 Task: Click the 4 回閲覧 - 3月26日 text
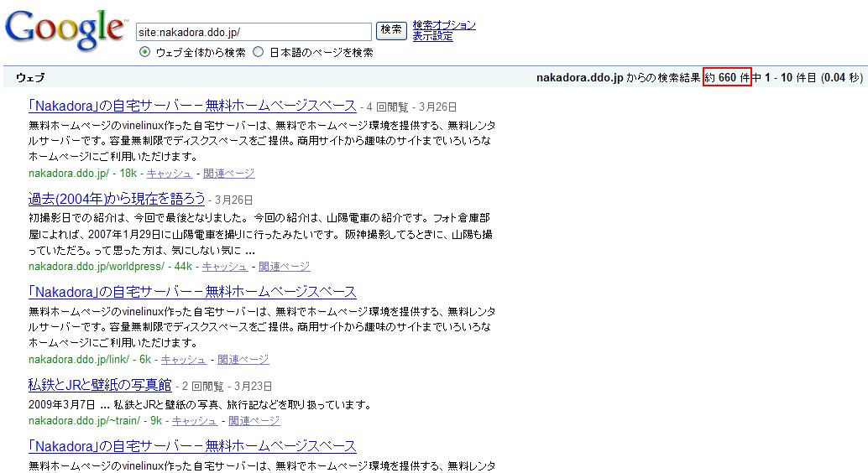(x=412, y=107)
